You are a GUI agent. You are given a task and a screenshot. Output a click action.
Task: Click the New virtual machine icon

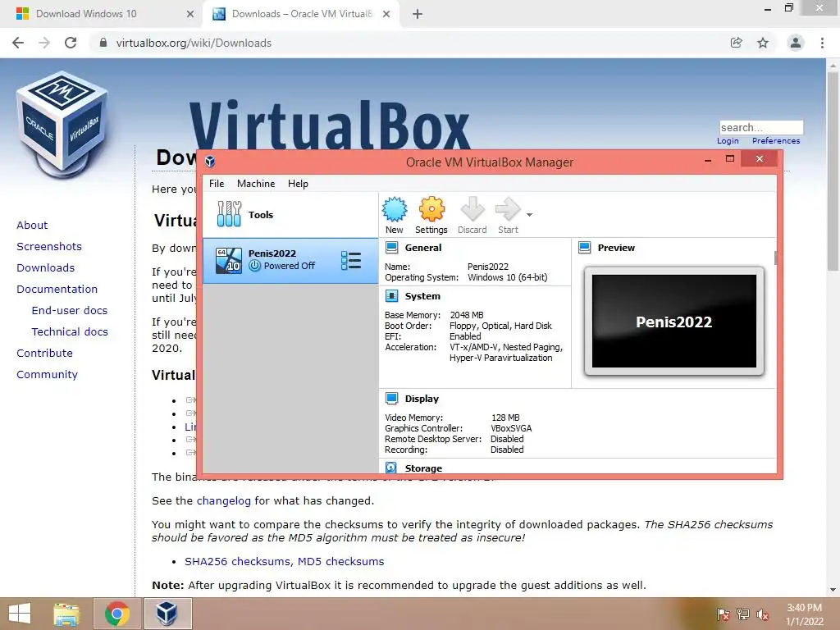coord(395,209)
